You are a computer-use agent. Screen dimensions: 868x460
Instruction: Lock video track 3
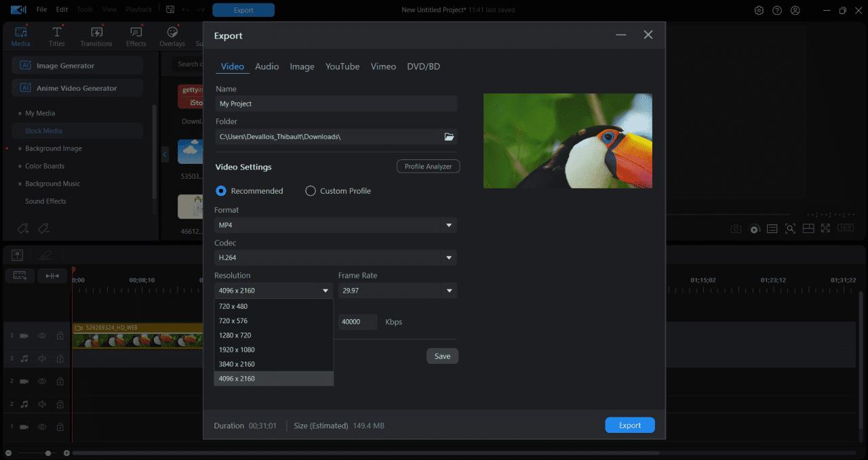[60, 335]
